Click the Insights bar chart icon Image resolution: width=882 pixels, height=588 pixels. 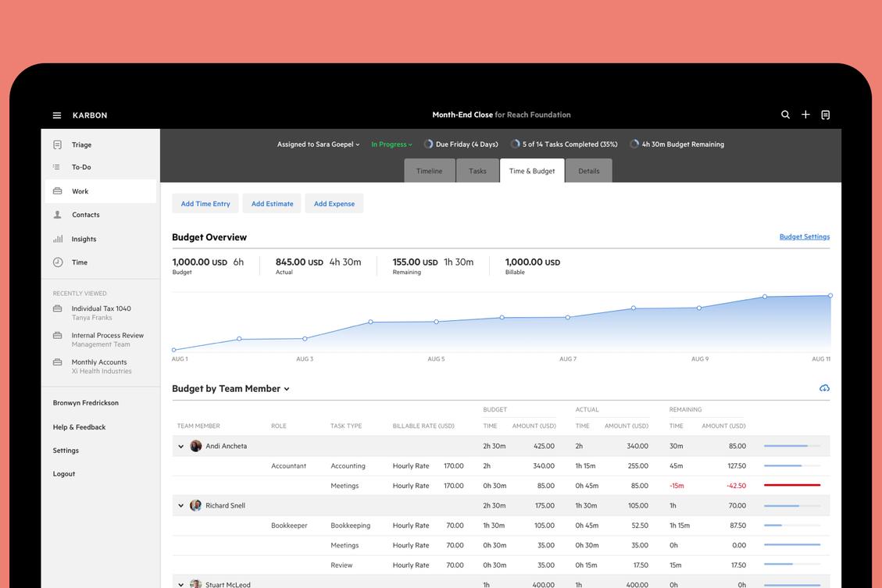57,239
